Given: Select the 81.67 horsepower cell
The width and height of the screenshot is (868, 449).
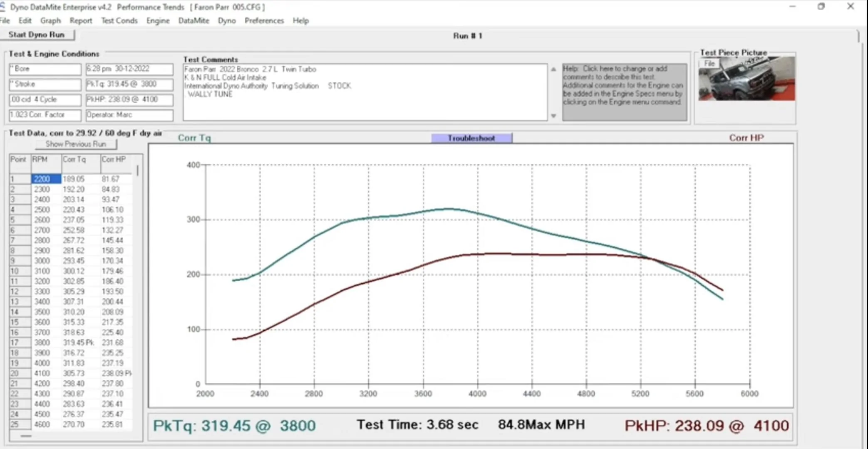Looking at the screenshot, I should (x=117, y=179).
